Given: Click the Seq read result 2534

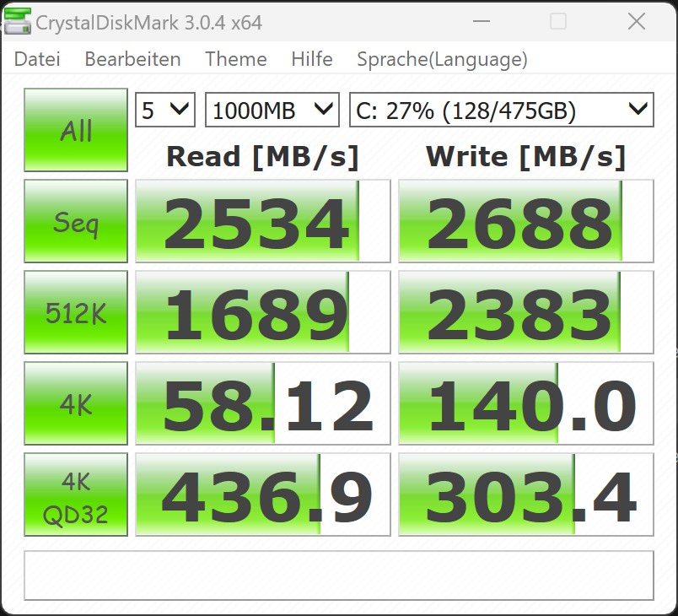Looking at the screenshot, I should 262,221.
